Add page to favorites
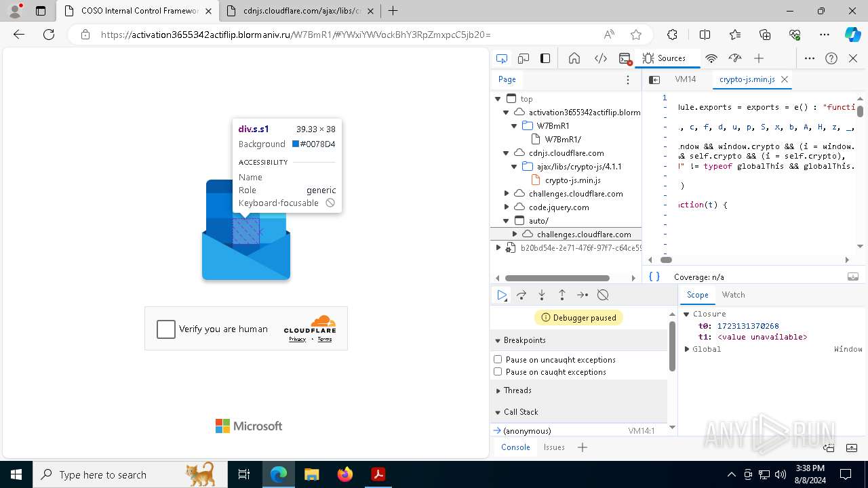The image size is (868, 488). pos(635,35)
